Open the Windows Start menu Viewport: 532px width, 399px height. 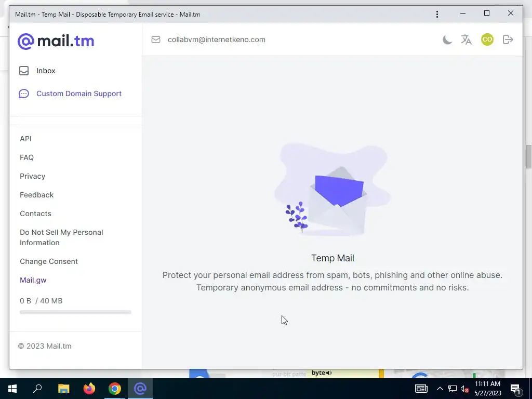point(12,389)
